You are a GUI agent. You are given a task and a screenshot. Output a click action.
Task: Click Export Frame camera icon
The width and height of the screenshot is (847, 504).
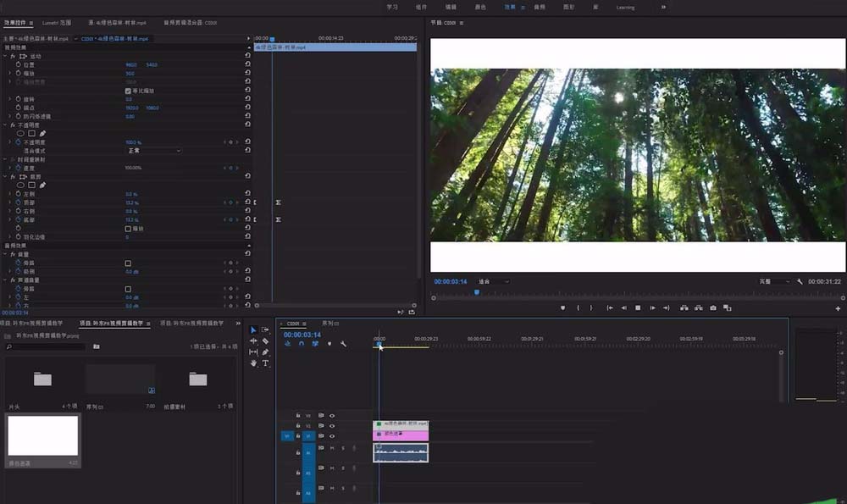(x=713, y=308)
